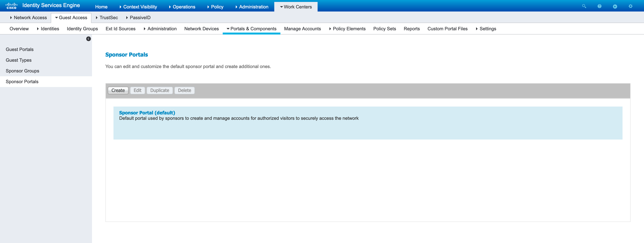Image resolution: width=644 pixels, height=243 pixels.
Task: Click the play resources icon in header
Action: click(x=615, y=6)
